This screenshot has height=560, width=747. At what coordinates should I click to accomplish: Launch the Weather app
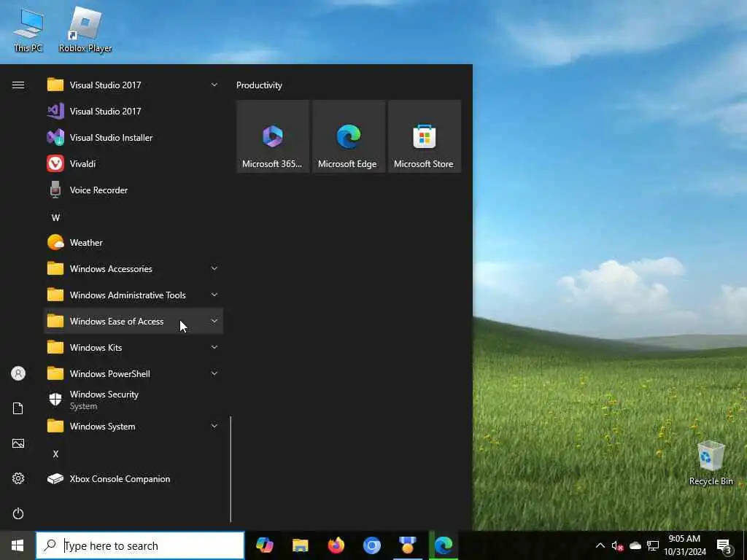(x=133, y=242)
